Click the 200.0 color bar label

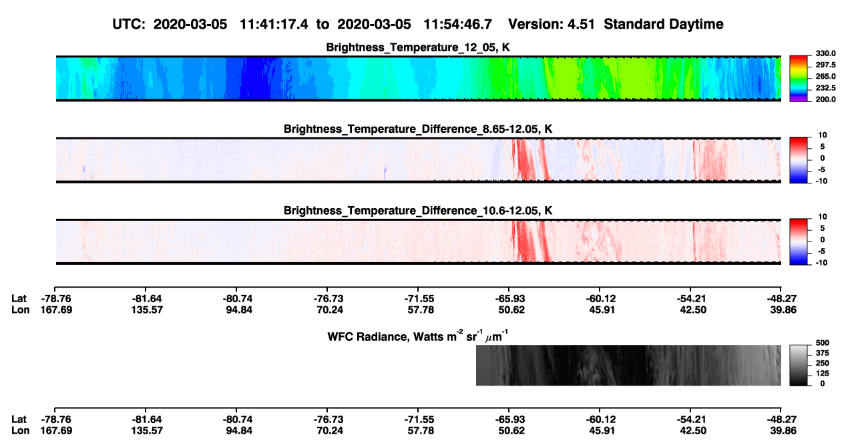point(825,99)
